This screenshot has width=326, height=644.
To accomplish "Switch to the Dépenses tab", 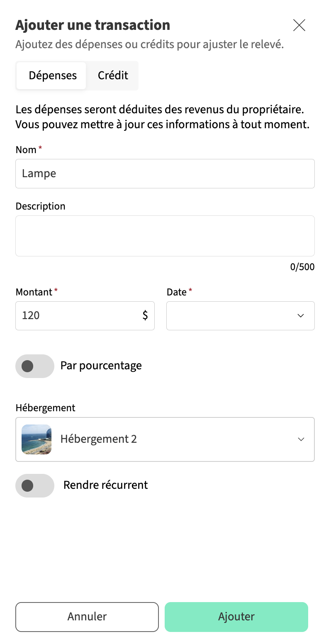I will coord(52,76).
